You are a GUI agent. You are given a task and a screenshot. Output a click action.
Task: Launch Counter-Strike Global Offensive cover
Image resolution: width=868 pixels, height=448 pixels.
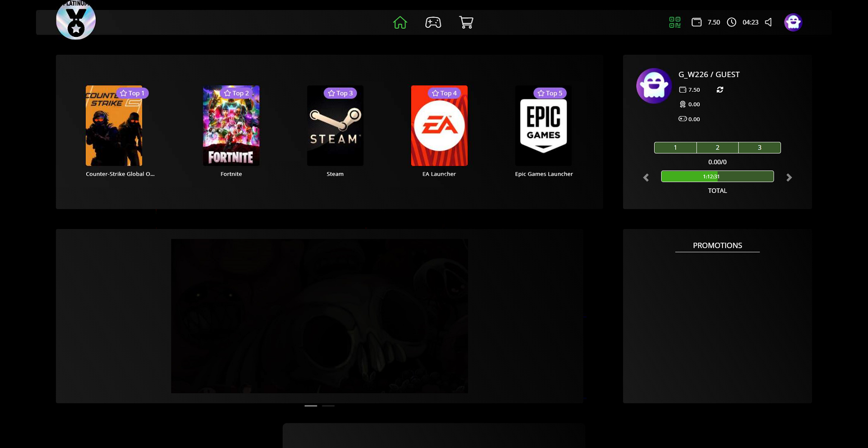(114, 125)
